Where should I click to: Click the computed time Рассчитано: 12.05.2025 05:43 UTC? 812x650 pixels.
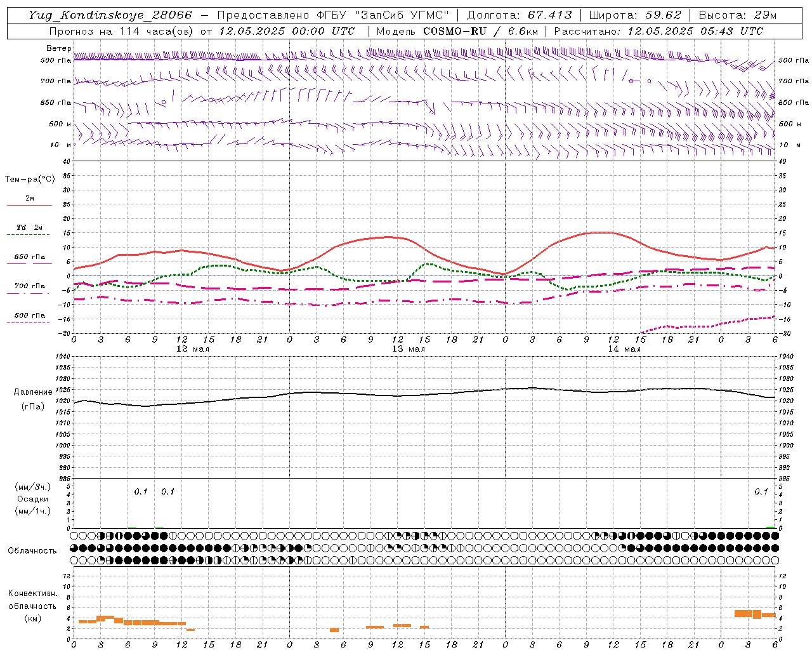coord(658,31)
